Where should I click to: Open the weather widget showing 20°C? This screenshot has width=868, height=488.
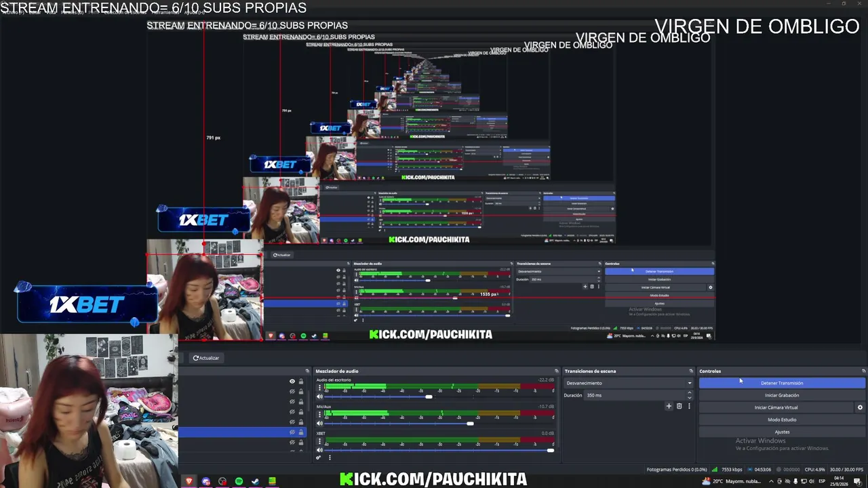click(x=731, y=481)
